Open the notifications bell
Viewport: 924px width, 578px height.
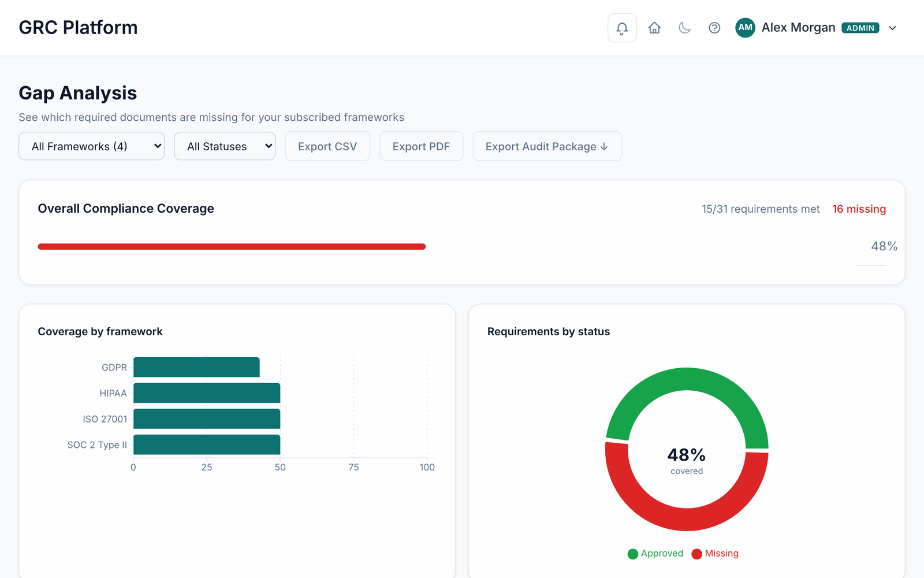click(622, 28)
